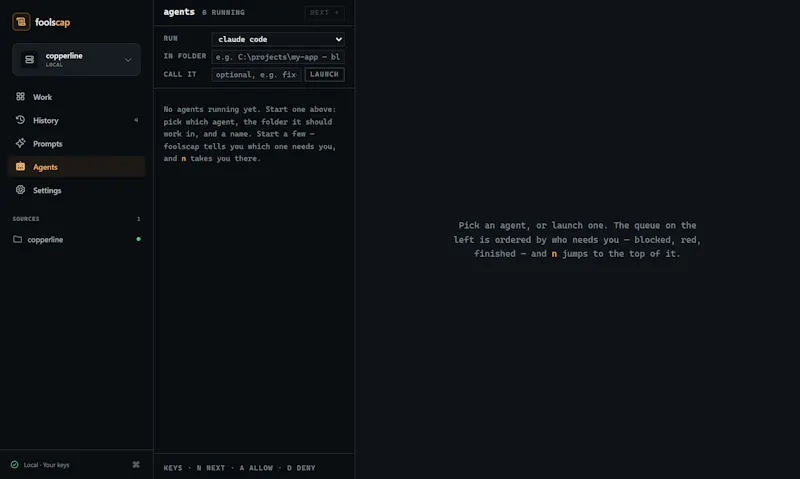Focus the Call It name field
The height and width of the screenshot is (479, 800).
[256, 74]
